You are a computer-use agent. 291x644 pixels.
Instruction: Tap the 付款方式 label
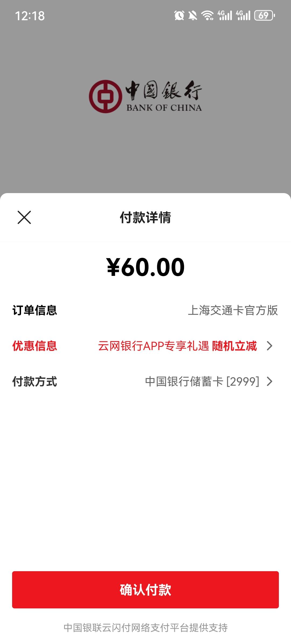pos(35,381)
